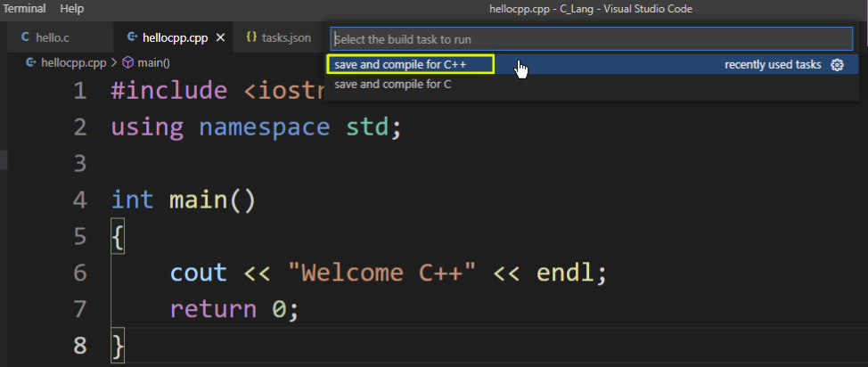This screenshot has width=868, height=367.
Task: Click the word 'namespace' on line 2
Action: click(264, 127)
